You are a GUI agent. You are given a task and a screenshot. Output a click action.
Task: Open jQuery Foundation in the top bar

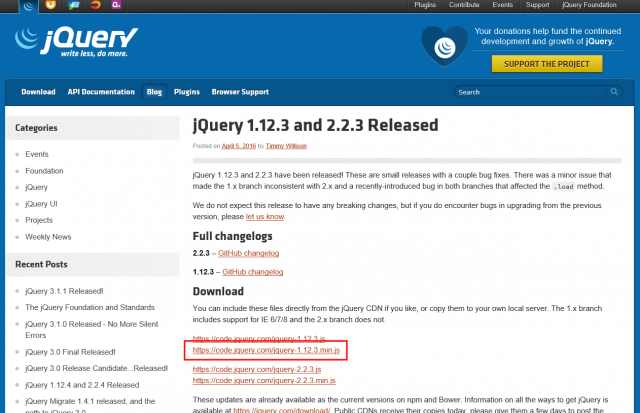click(x=589, y=5)
